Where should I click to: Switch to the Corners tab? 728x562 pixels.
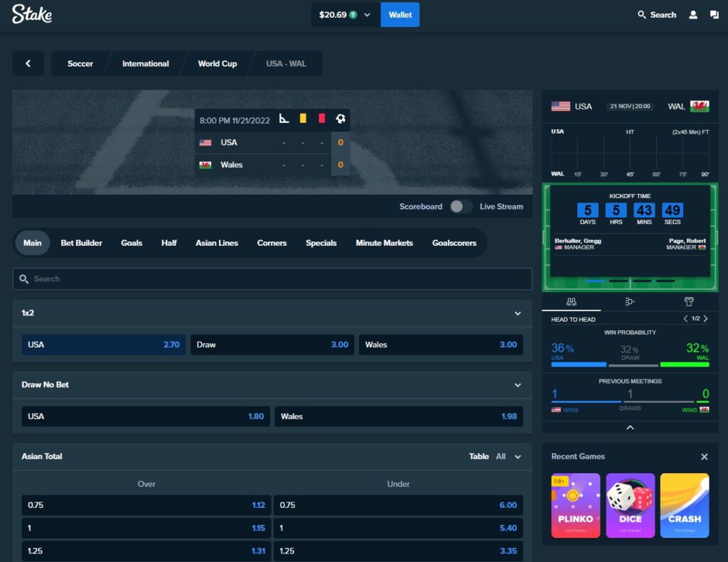tap(272, 243)
